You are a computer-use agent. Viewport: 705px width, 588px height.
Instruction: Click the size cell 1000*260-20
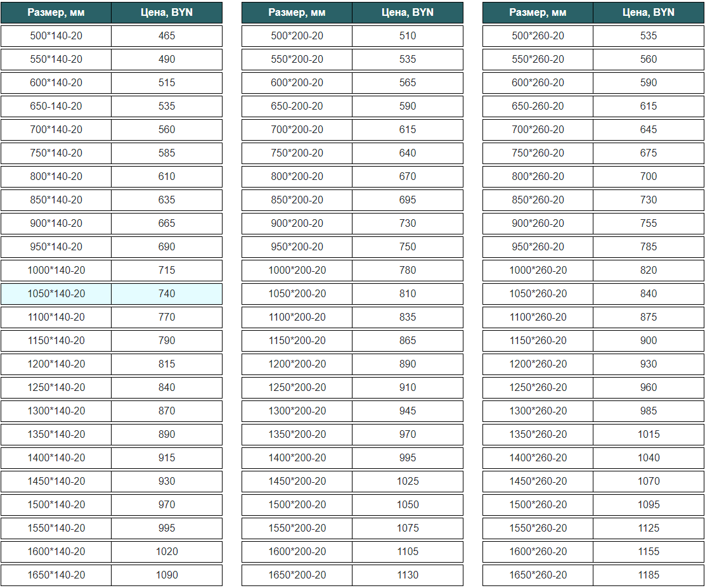coord(538,271)
